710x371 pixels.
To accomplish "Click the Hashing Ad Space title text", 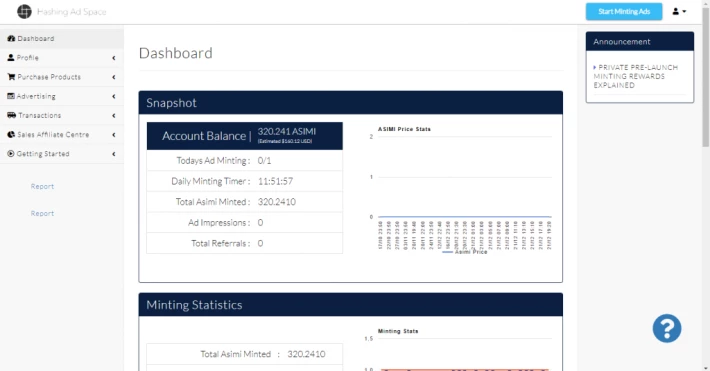I will [x=72, y=12].
